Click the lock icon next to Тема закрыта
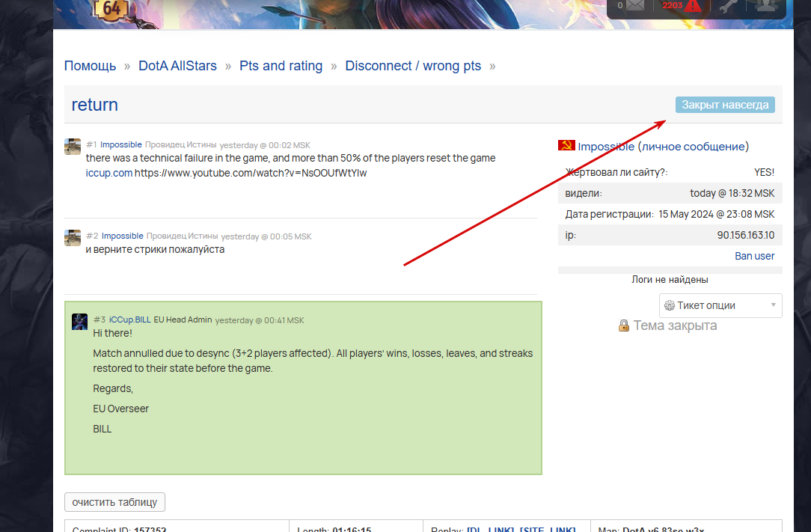811x532 pixels. (624, 325)
